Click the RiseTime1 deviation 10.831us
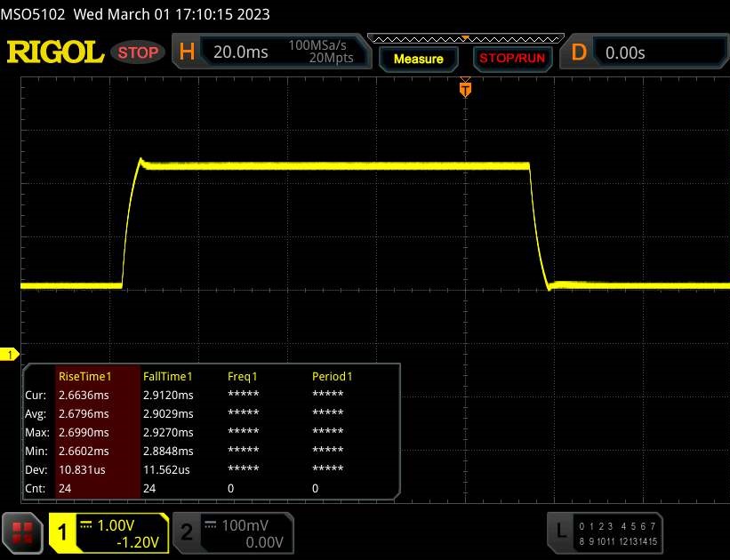 [x=82, y=469]
